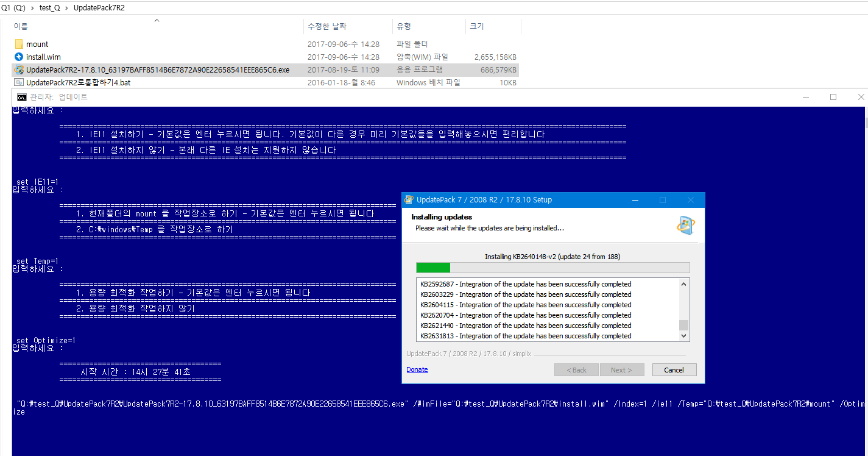Viewport: 868px width, 456px height.
Task: Click the set IE11=1 console line
Action: pos(37,182)
